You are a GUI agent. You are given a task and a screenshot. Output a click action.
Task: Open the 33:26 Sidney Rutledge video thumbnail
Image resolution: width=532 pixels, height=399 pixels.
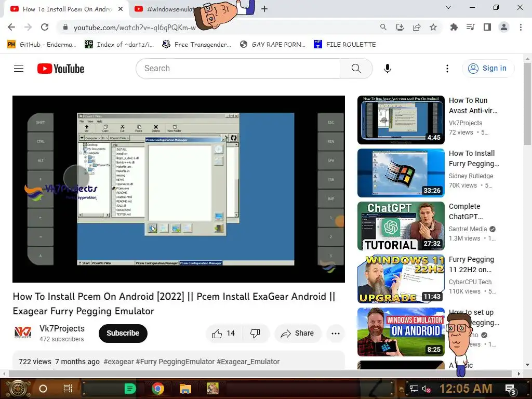pyautogui.click(x=401, y=173)
